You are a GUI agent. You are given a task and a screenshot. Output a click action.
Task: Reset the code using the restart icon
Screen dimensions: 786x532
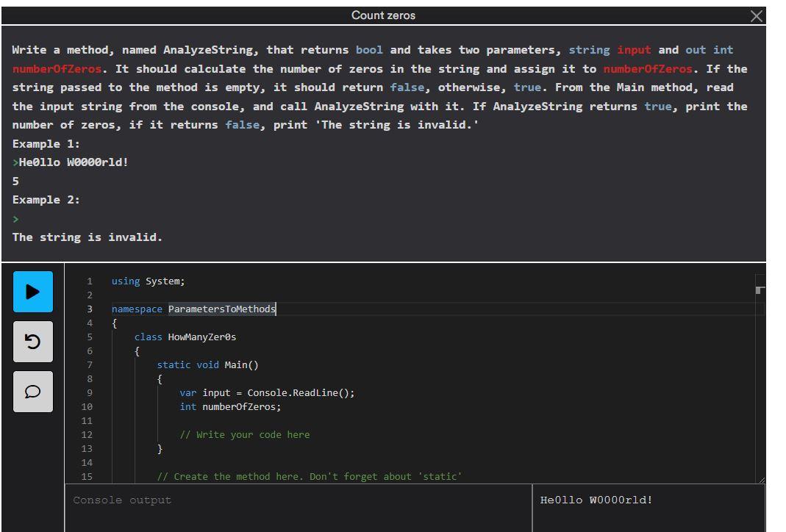pos(32,342)
